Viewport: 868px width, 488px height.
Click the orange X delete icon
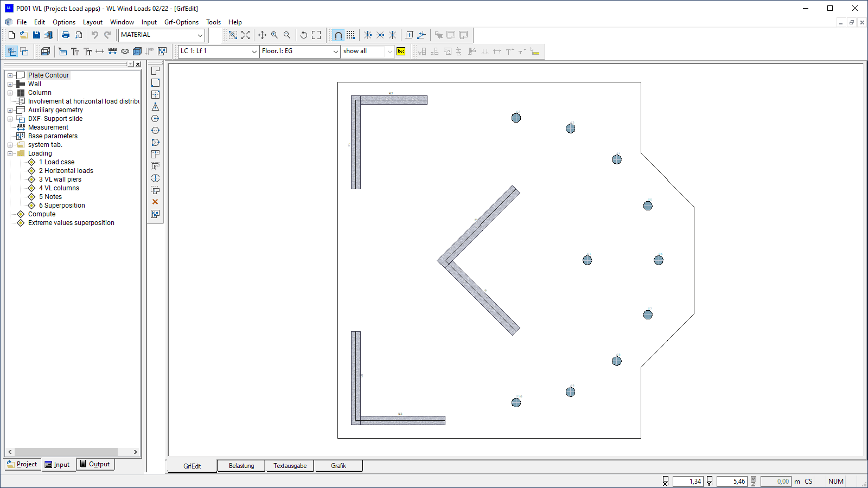(155, 202)
